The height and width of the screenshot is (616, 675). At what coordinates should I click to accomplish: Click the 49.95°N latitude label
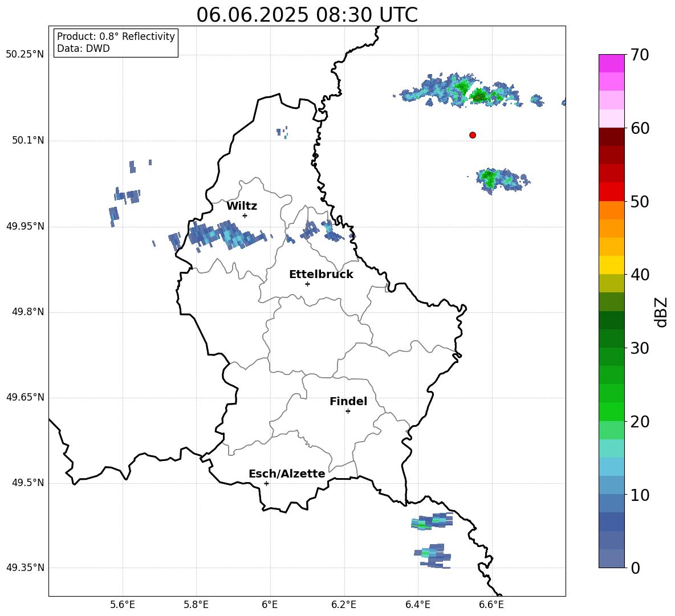pos(25,226)
